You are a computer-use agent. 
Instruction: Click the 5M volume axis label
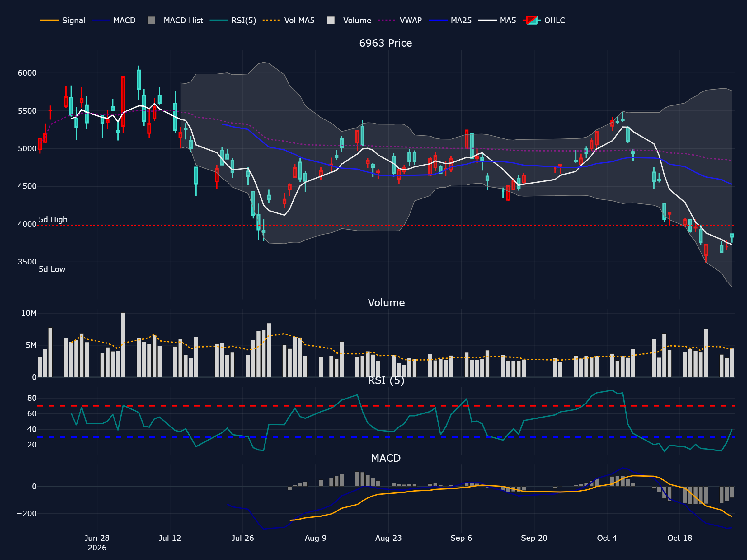point(31,345)
